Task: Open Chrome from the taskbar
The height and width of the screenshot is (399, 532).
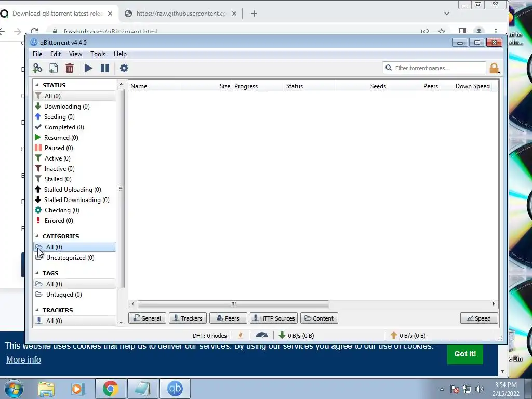Action: (110, 389)
